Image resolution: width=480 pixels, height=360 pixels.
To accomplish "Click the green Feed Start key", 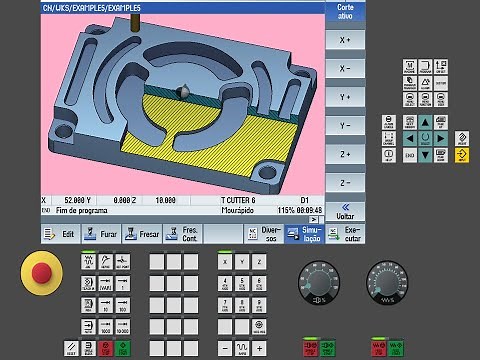I will pos(396,348).
